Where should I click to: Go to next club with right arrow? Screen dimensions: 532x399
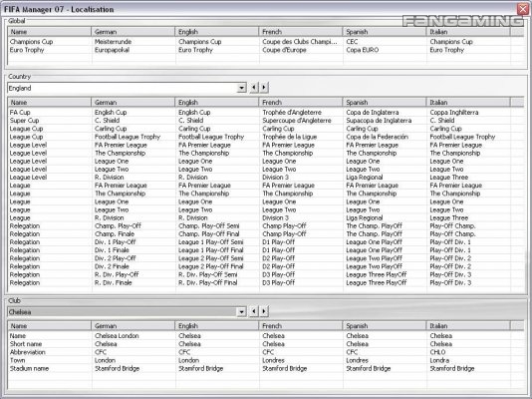264,311
